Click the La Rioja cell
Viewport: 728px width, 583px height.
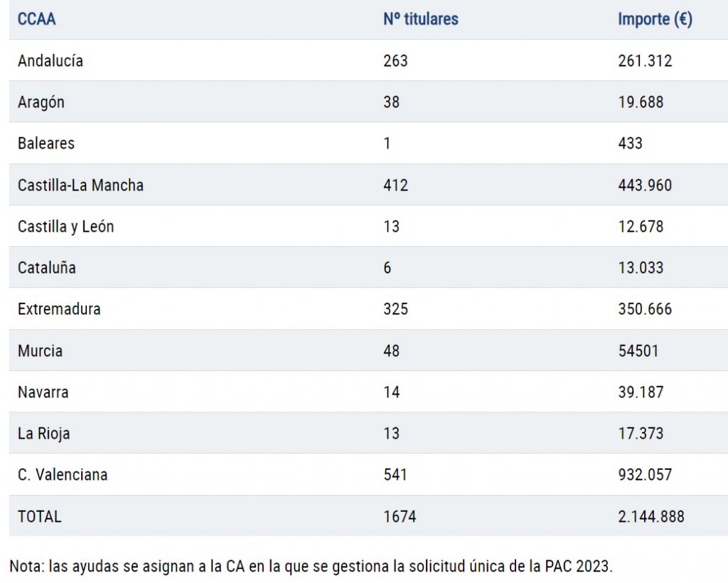44,434
